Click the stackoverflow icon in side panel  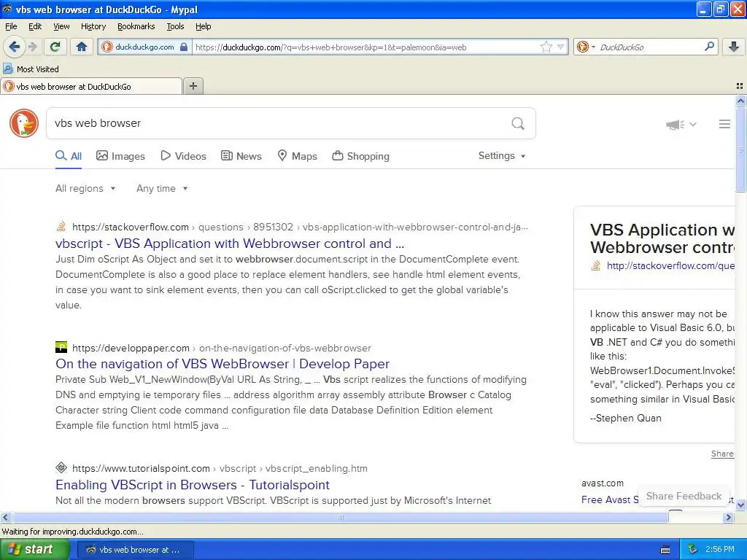595,265
